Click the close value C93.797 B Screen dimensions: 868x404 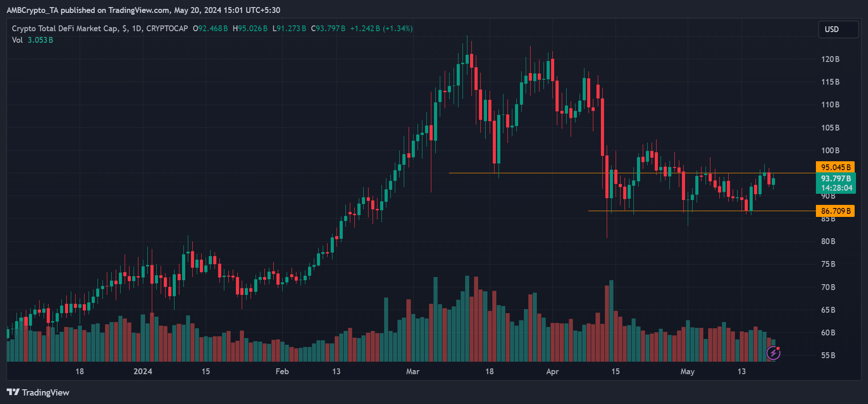328,29
